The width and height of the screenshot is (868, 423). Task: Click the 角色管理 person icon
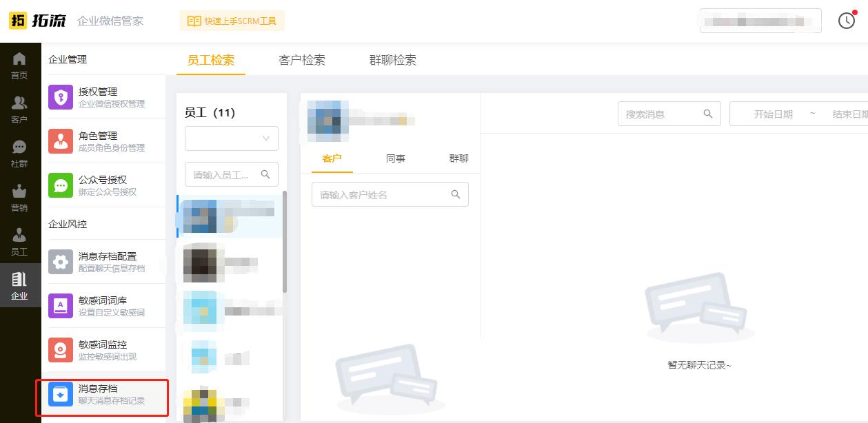tap(61, 141)
